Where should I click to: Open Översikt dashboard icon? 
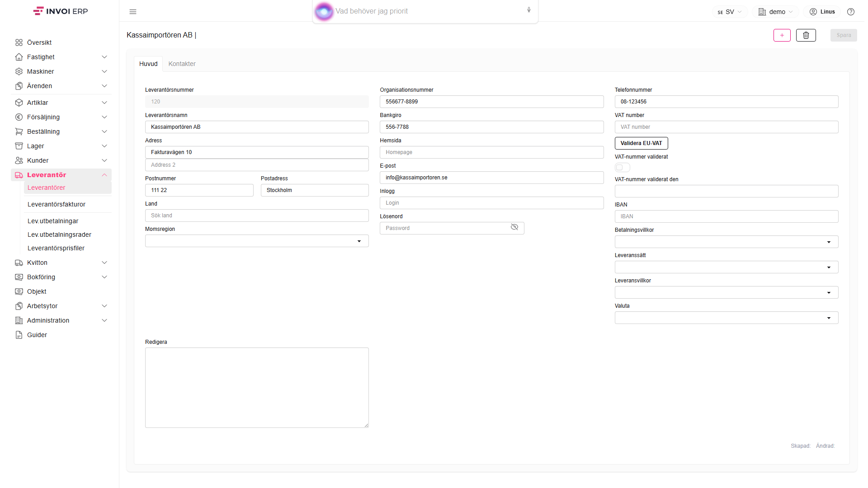click(x=19, y=42)
